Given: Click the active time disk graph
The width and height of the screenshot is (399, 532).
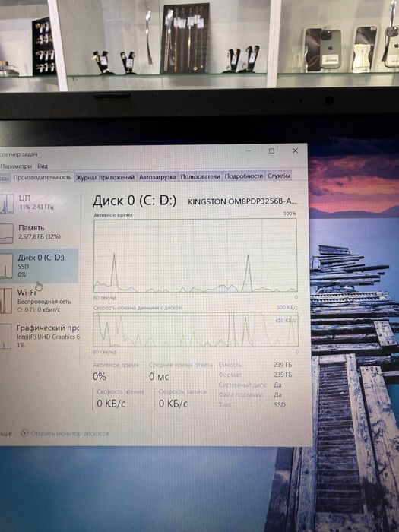Looking at the screenshot, I should (195, 255).
